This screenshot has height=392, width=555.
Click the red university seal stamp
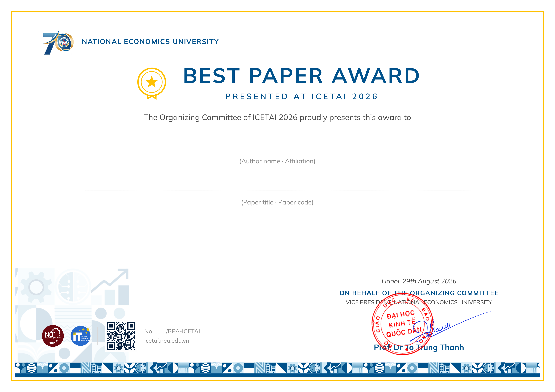click(402, 324)
